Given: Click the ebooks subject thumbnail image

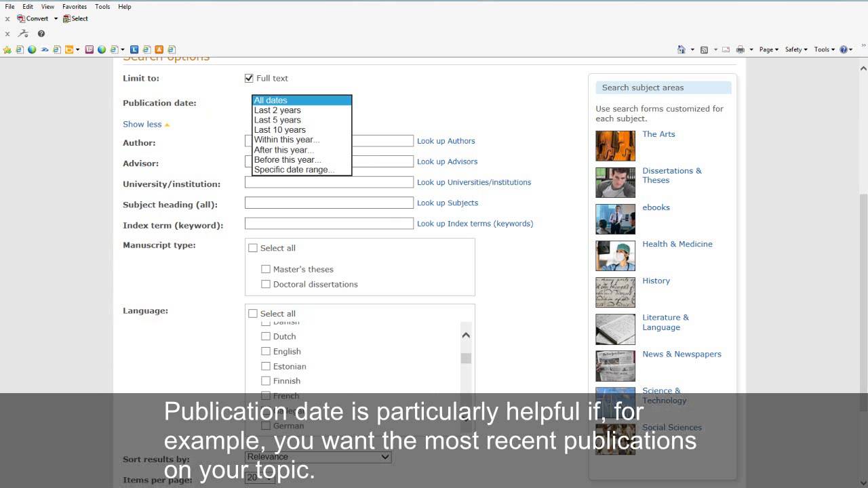Looking at the screenshot, I should (615, 219).
